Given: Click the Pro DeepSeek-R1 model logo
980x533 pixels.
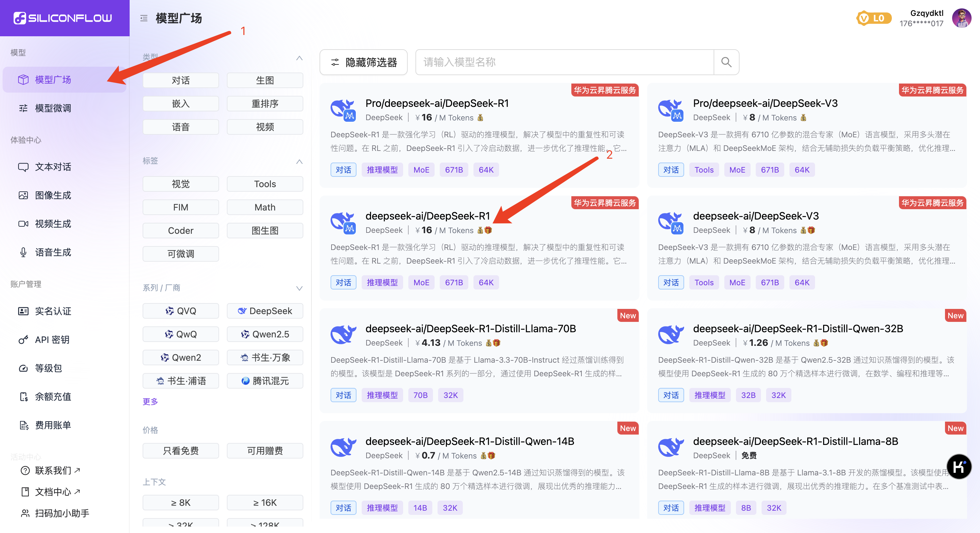Looking at the screenshot, I should (x=343, y=110).
